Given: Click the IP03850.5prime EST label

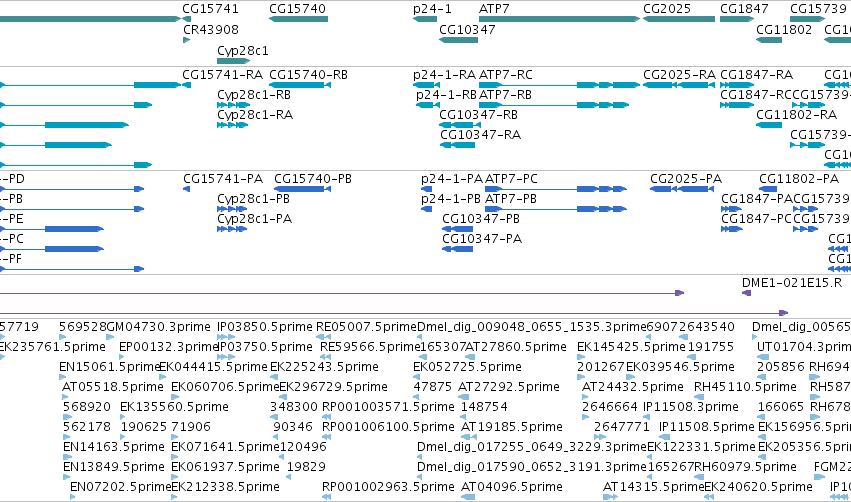Looking at the screenshot, I should click(x=265, y=327).
